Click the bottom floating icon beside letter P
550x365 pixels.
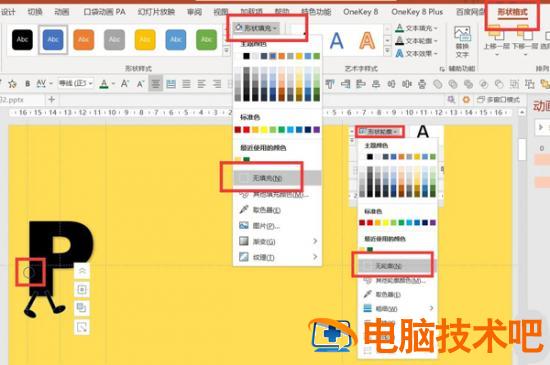(82, 327)
